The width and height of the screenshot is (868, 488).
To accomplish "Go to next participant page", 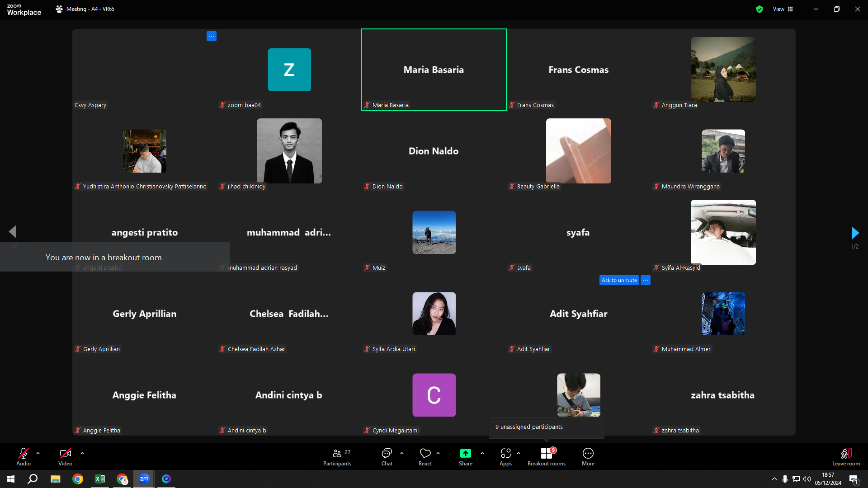I will 855,233.
